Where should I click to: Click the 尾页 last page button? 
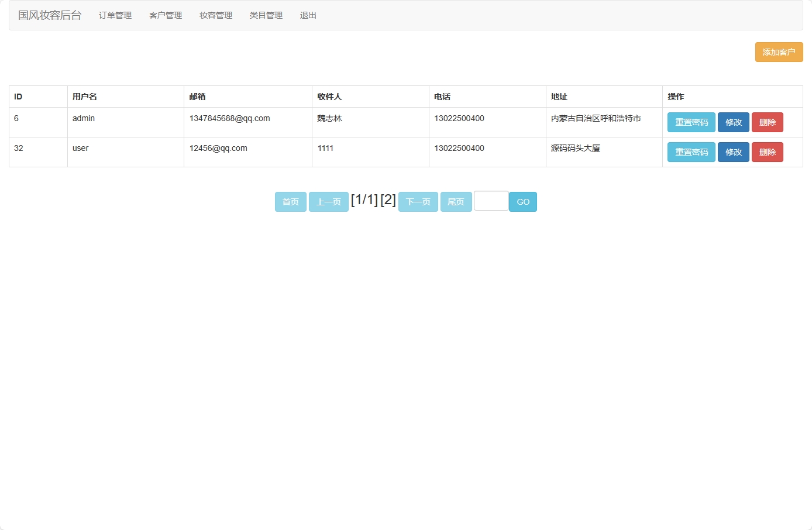[456, 202]
